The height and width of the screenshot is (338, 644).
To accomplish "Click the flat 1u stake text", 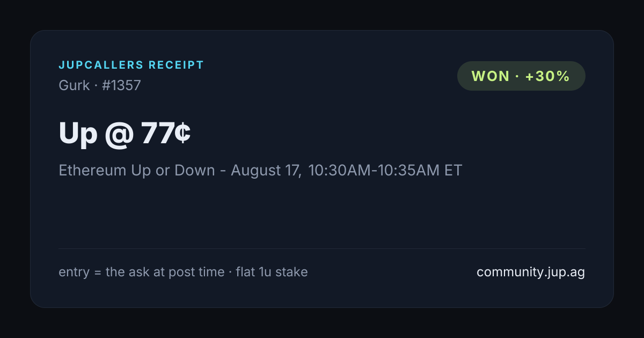I will tap(272, 272).
